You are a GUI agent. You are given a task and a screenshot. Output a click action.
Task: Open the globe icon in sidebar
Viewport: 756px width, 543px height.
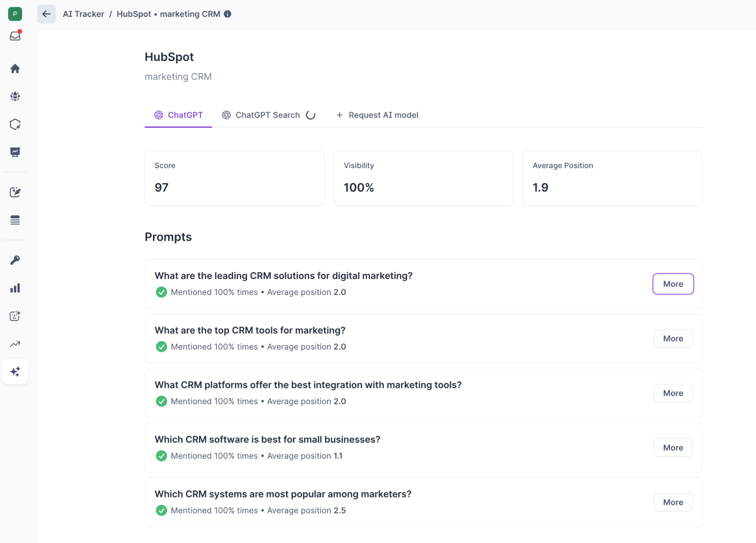pyautogui.click(x=15, y=96)
